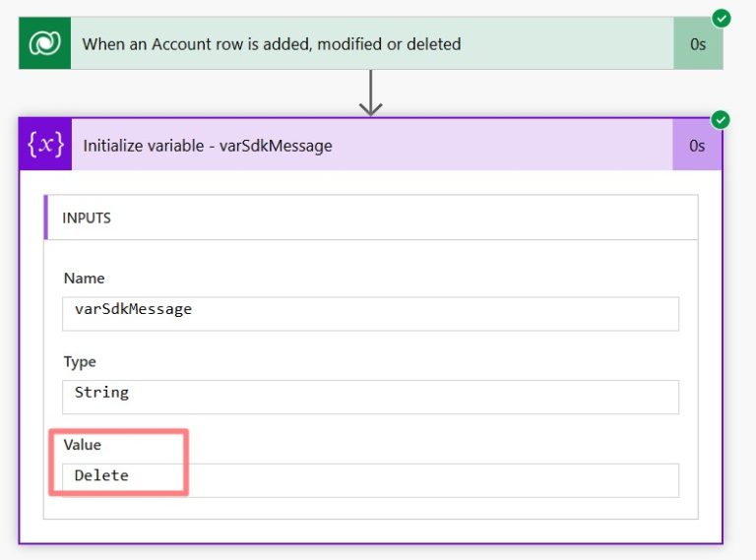Click the 'String' text in Type box
Viewport: 756px width, 560px height.
pos(101,392)
